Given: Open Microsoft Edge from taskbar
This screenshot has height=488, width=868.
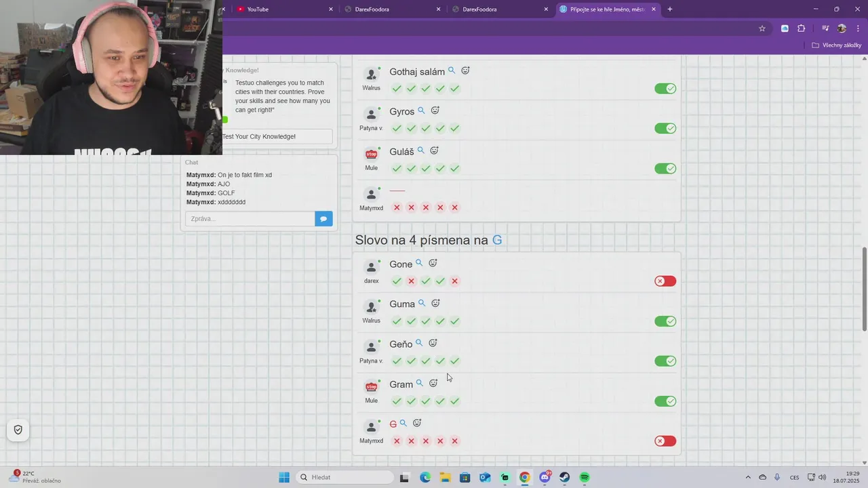Looking at the screenshot, I should click(x=425, y=477).
